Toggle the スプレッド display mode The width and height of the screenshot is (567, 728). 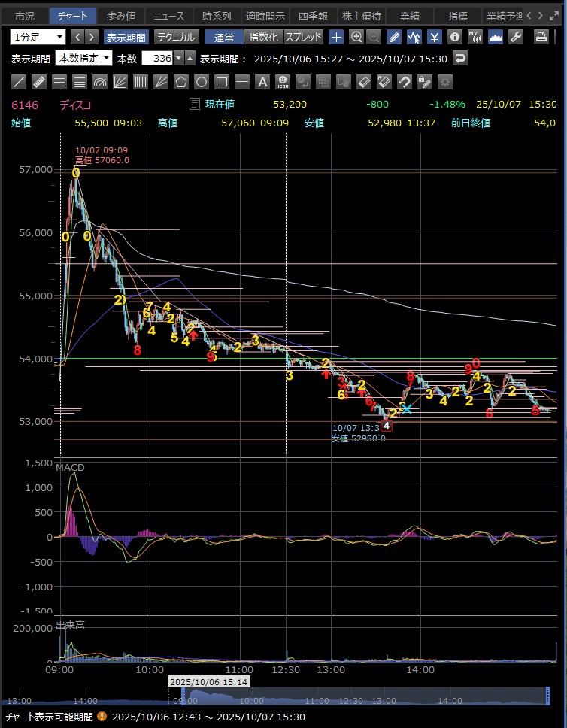coord(303,37)
